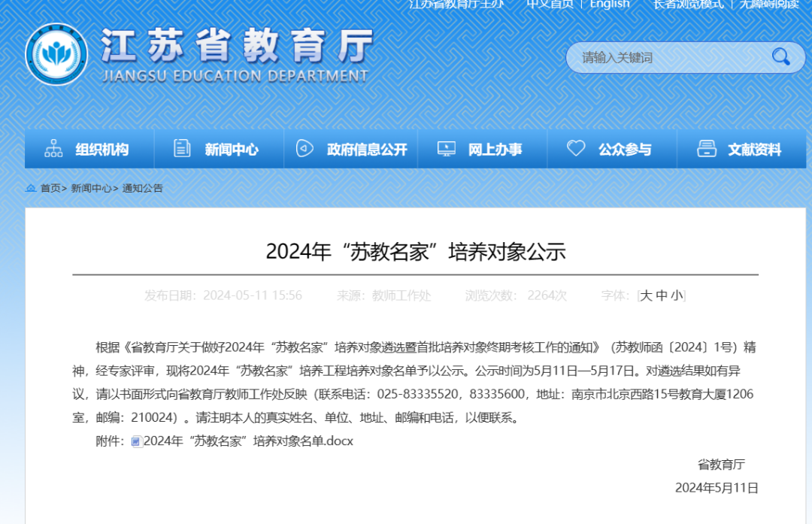Click the 文献资料 printer icon
Screen dimensions: 812x524
[706, 149]
